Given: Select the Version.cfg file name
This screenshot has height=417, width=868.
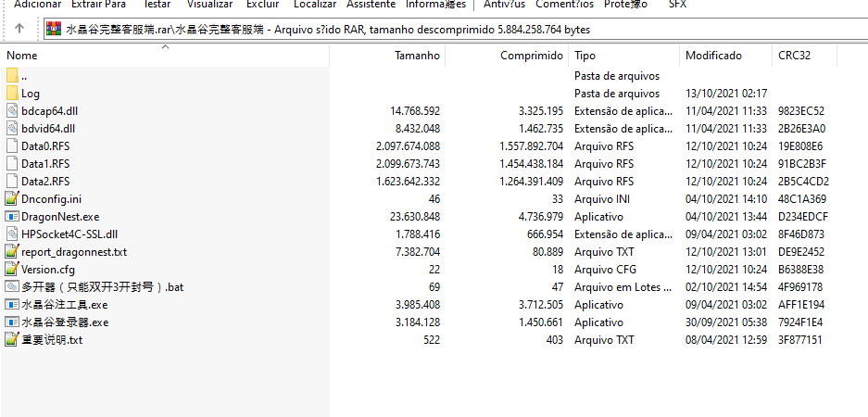Looking at the screenshot, I should (47, 270).
